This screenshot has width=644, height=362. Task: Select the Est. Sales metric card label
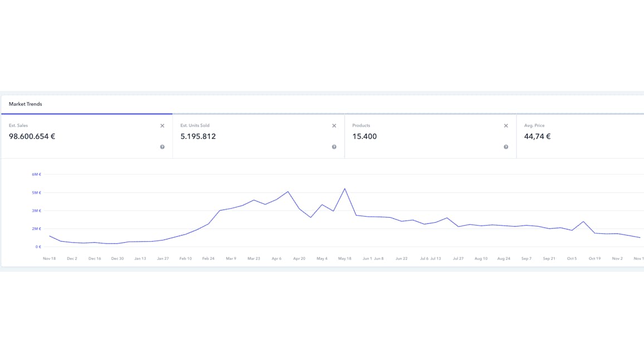[x=18, y=126]
